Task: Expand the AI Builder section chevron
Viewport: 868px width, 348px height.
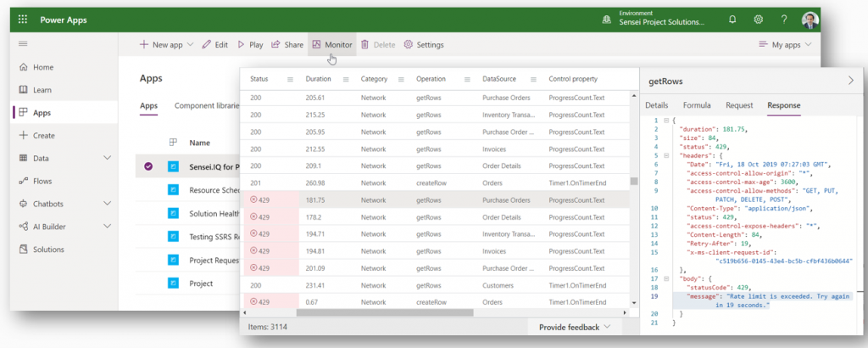Action: click(108, 226)
